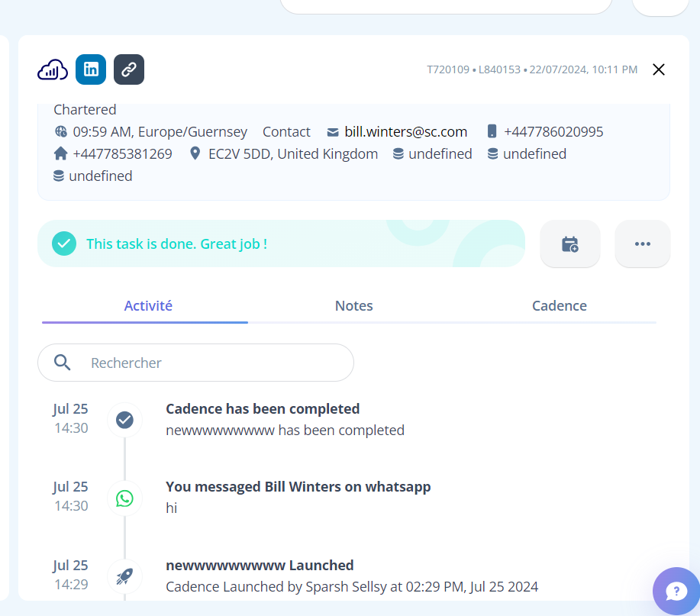Click '09:59 AM, Europe/Guernsey' time text
The height and width of the screenshot is (616, 700).
click(160, 132)
